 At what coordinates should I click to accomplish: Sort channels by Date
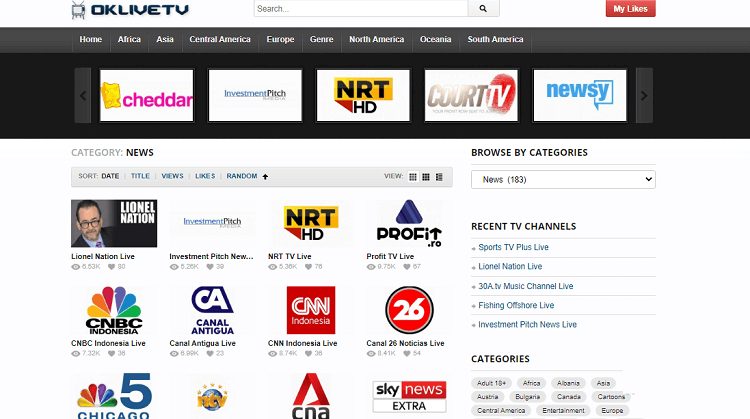pyautogui.click(x=110, y=176)
